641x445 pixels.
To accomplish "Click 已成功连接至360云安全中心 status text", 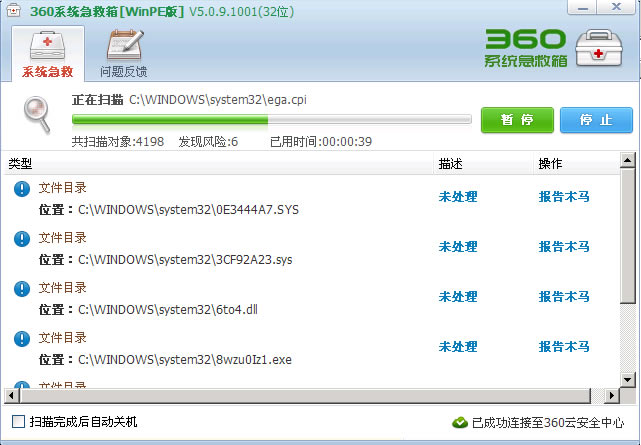I will [548, 422].
